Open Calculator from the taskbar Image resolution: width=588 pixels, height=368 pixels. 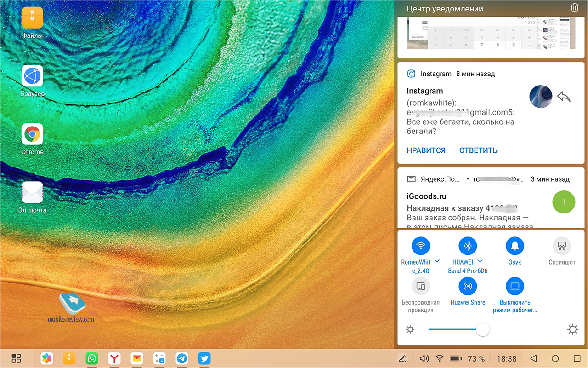[x=159, y=358]
